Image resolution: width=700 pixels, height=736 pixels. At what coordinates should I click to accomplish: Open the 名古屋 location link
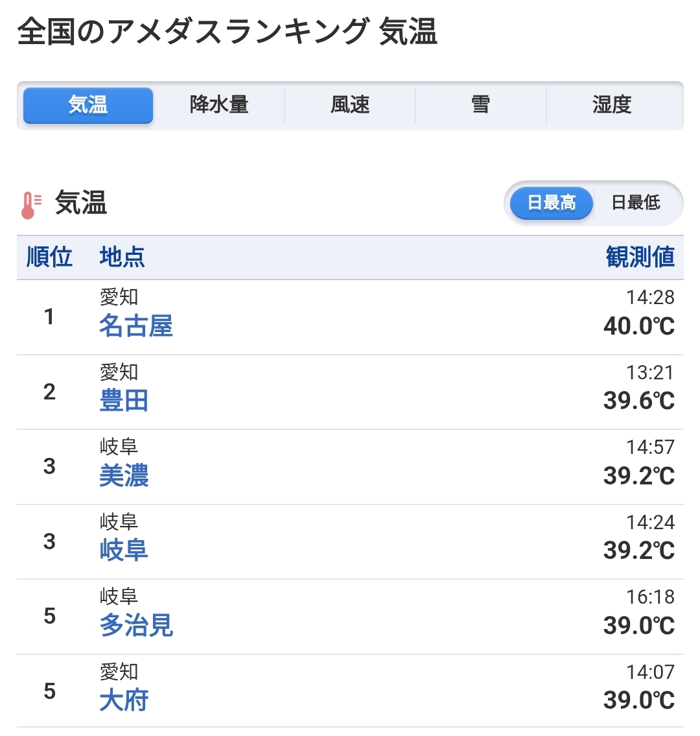[x=136, y=326]
